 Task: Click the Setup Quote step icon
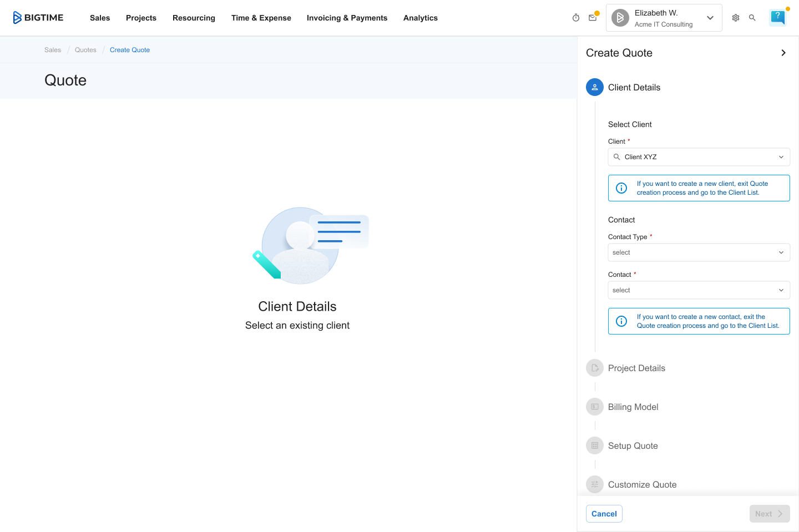(595, 445)
